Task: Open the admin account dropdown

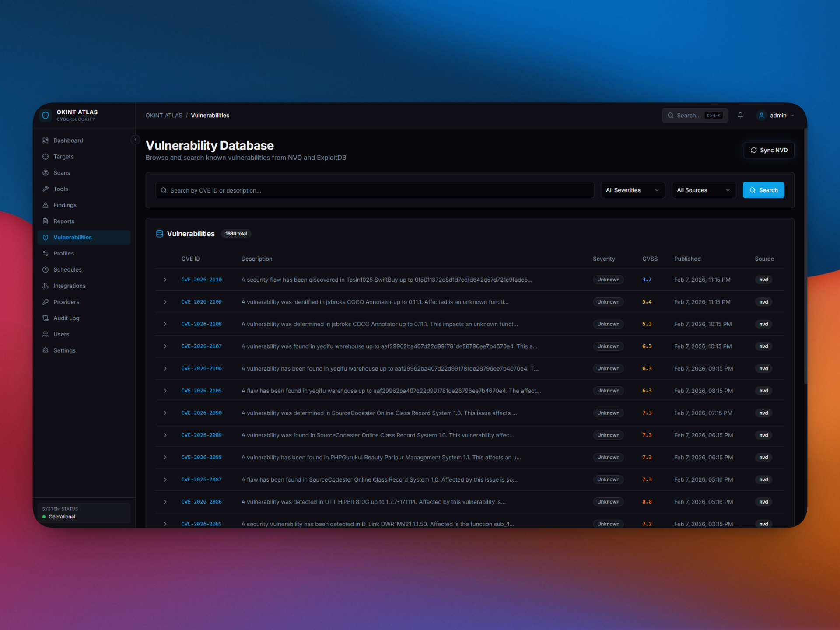Action: [x=776, y=115]
